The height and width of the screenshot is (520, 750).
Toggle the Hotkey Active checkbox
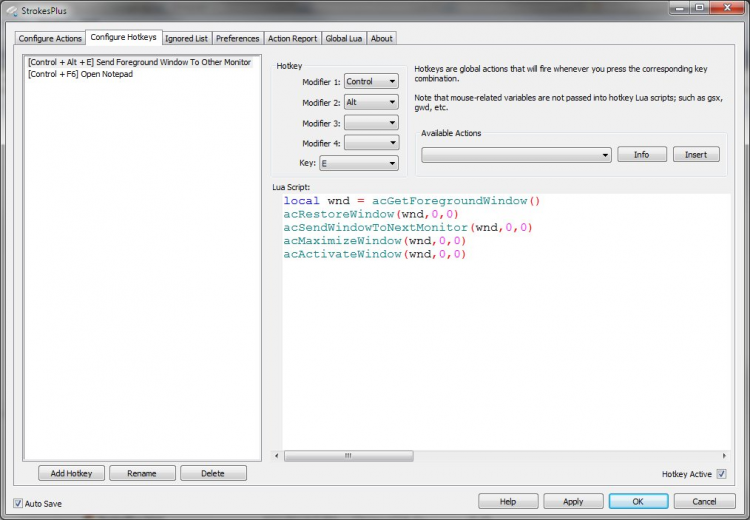pyautogui.click(x=721, y=474)
